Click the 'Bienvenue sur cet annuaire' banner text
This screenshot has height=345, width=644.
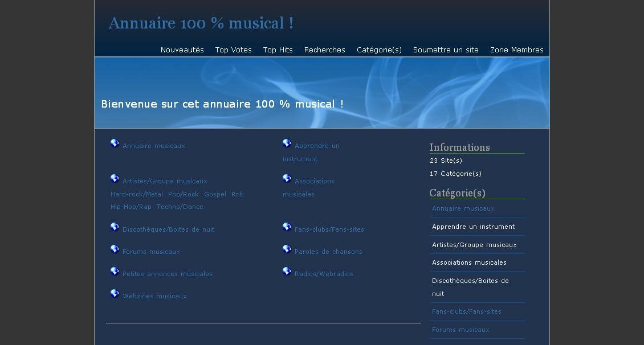click(222, 104)
